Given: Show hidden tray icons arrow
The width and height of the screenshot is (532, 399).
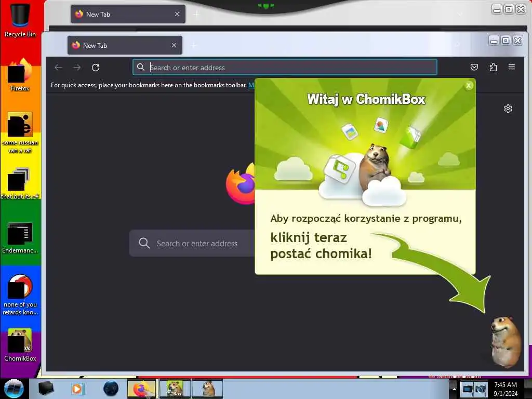Looking at the screenshot, I should [454, 389].
